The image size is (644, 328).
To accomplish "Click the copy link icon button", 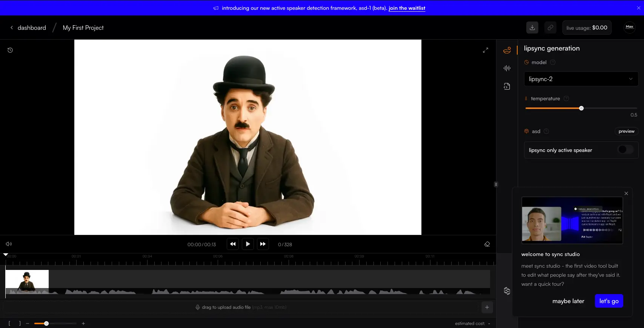I will (550, 28).
